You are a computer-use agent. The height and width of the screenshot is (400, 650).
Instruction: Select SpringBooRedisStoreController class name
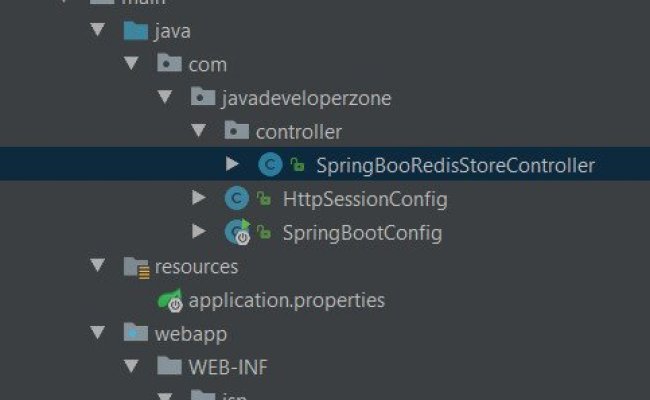(456, 166)
